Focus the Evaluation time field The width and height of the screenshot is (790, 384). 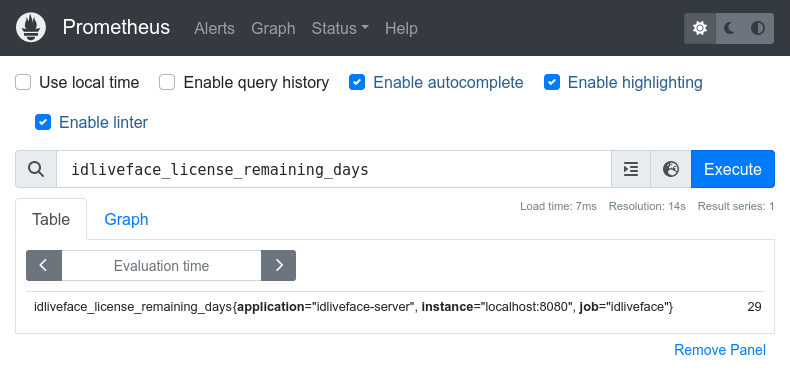point(161,266)
